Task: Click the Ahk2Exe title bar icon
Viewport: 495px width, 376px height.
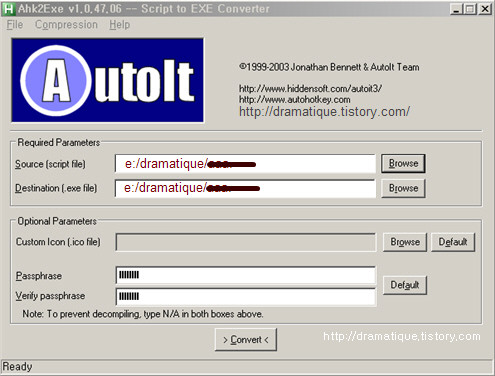Action: tap(8, 9)
